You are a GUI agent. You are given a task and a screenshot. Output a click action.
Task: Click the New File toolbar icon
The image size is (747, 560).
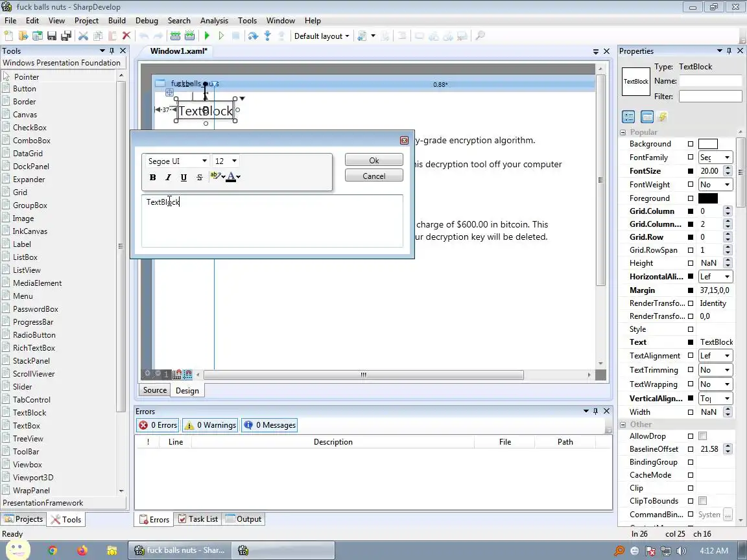click(x=8, y=36)
